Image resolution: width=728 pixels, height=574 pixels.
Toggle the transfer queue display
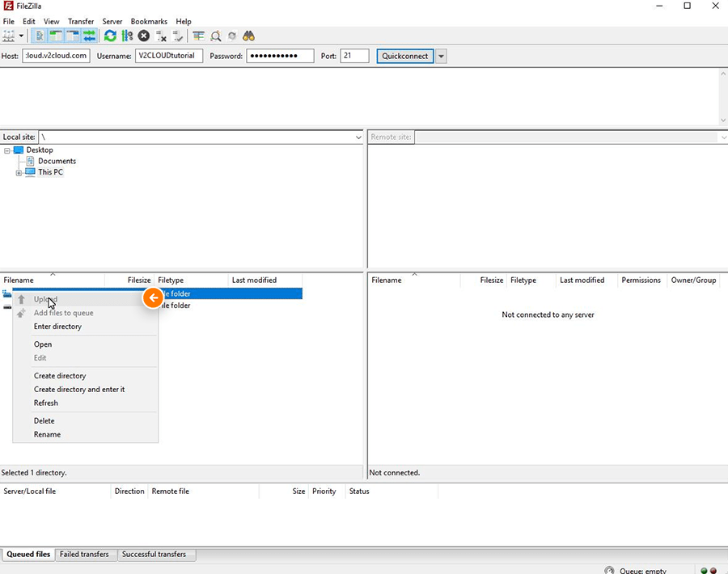(x=89, y=36)
